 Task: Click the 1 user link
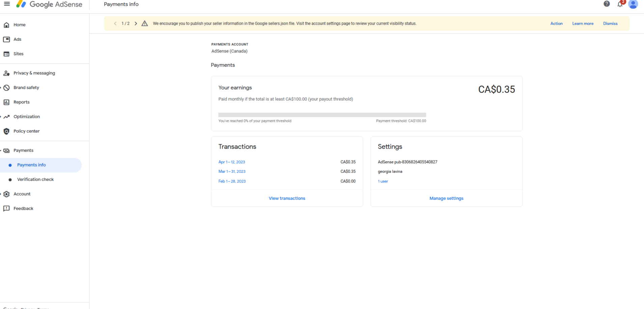383,181
